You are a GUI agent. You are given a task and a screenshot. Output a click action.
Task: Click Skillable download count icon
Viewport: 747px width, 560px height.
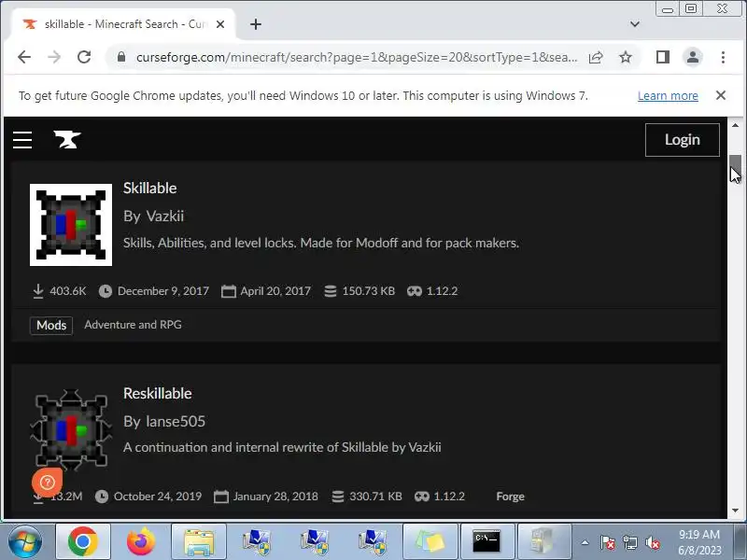pyautogui.click(x=38, y=291)
